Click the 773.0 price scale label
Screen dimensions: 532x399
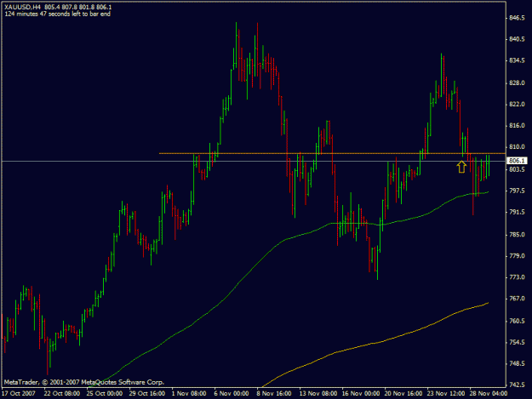pos(517,277)
